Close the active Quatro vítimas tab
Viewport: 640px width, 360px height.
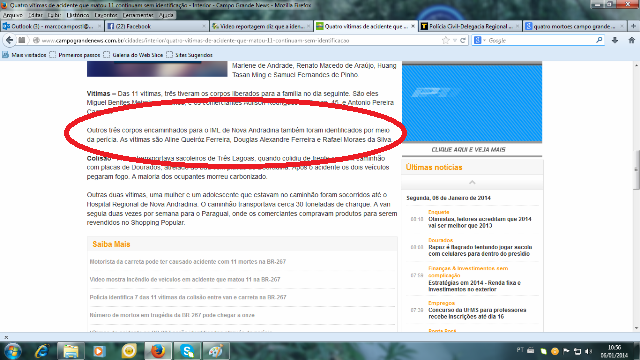click(413, 26)
